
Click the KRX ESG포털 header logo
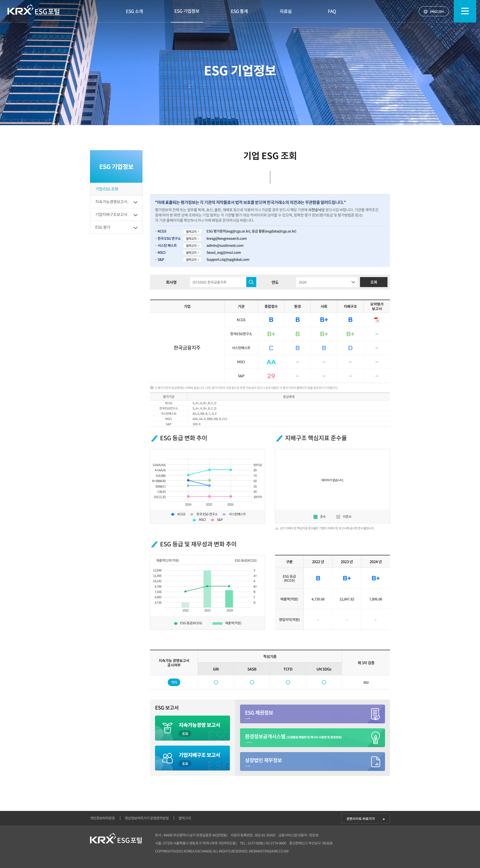[33, 11]
